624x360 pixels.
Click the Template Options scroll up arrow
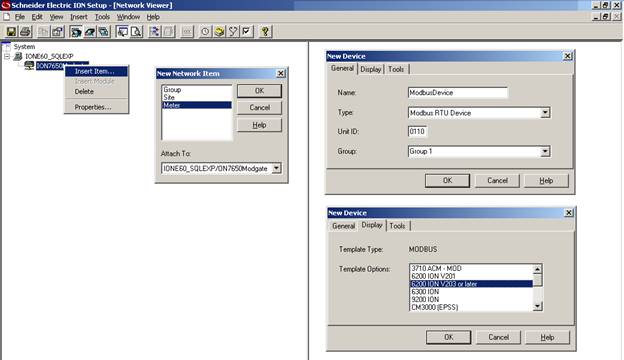pos(537,269)
